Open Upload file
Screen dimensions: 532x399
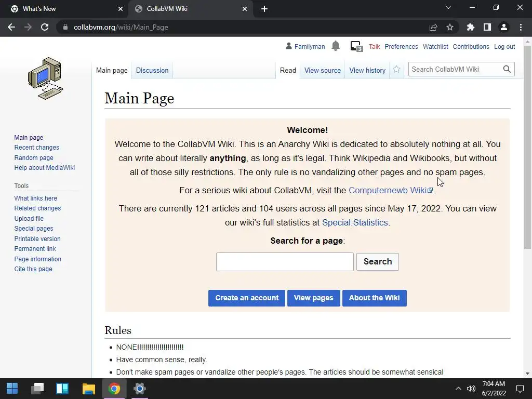(x=29, y=218)
